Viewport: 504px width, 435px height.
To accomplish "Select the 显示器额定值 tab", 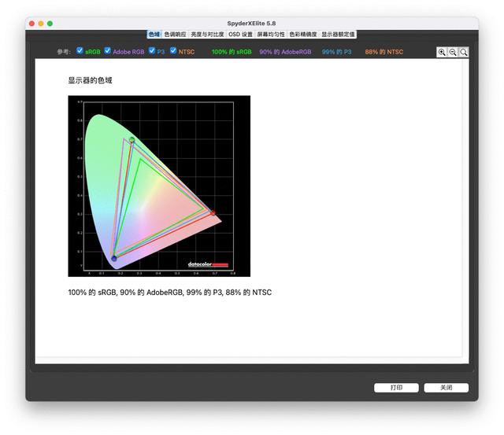I will tap(338, 35).
